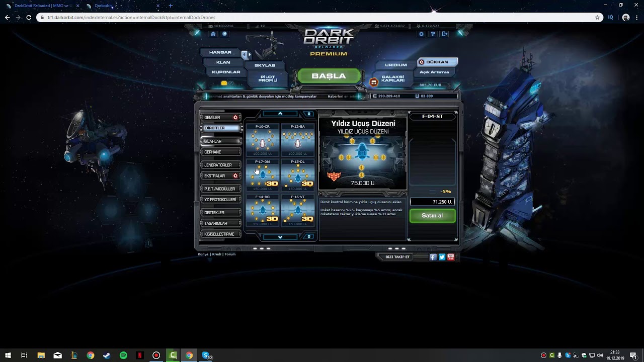Select the Jeneratörler shop category
644x362 pixels.
(x=221, y=165)
